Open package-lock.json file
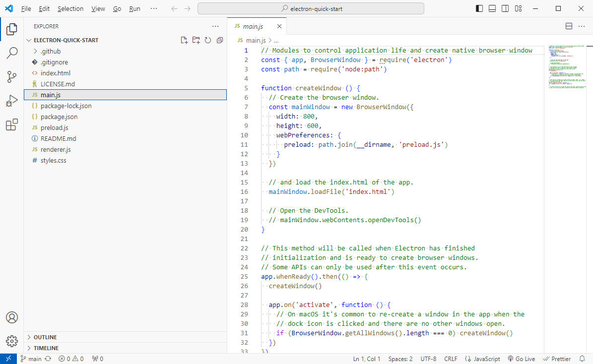Viewport: 593px width, 364px height. pos(125,106)
